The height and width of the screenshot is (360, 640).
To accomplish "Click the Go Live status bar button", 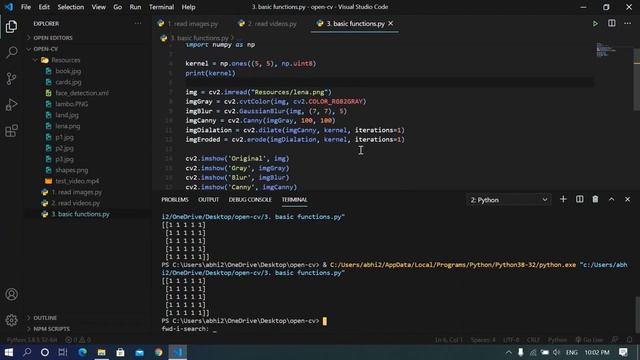I will pyautogui.click(x=589, y=340).
